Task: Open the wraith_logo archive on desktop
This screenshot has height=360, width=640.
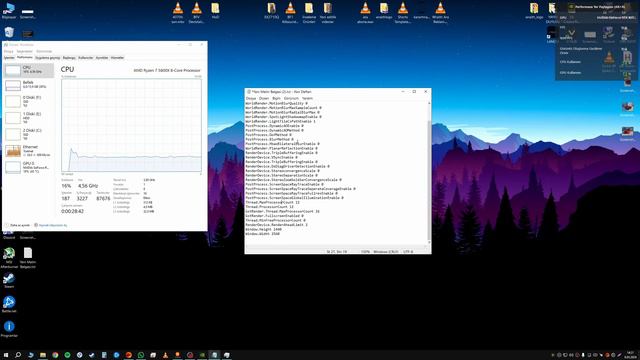Action: point(534,11)
